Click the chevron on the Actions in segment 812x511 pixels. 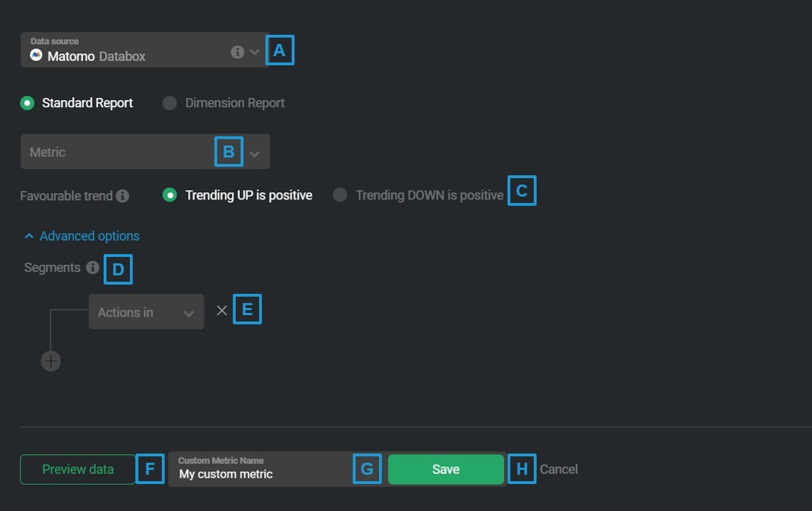[x=189, y=312]
